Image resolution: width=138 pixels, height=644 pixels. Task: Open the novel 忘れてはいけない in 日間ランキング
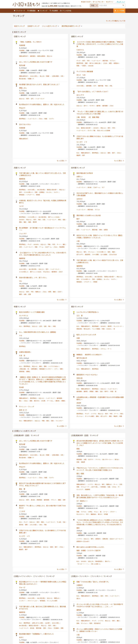click(x=25, y=125)
